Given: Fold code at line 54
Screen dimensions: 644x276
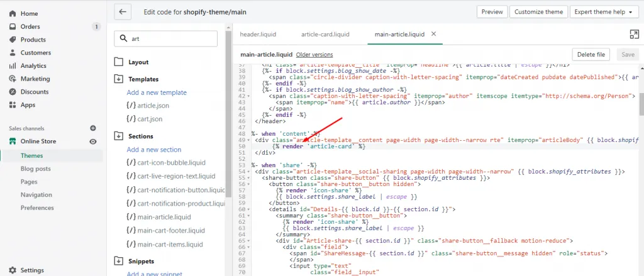Looking at the screenshot, I should tap(249, 172).
